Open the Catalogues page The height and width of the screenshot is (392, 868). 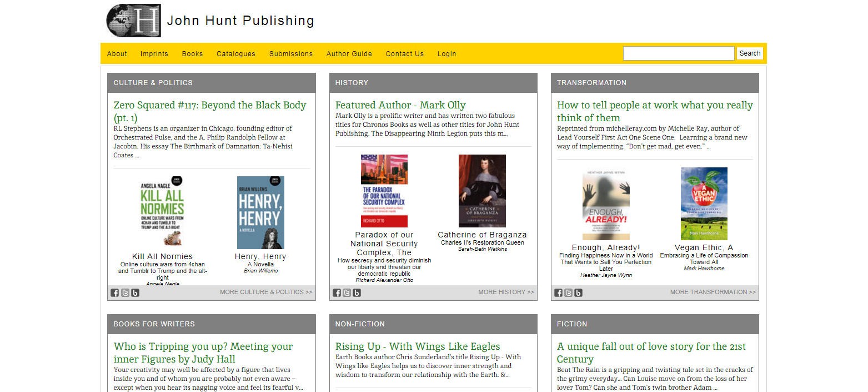pyautogui.click(x=236, y=54)
